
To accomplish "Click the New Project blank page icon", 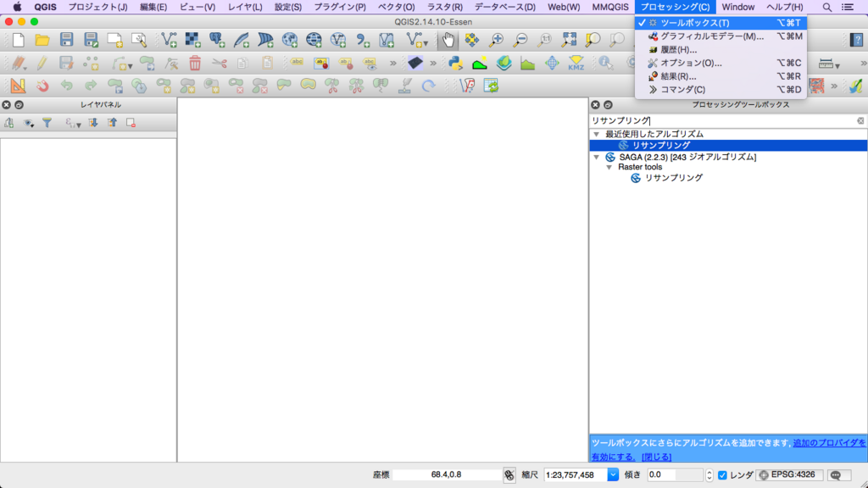I will [x=19, y=40].
